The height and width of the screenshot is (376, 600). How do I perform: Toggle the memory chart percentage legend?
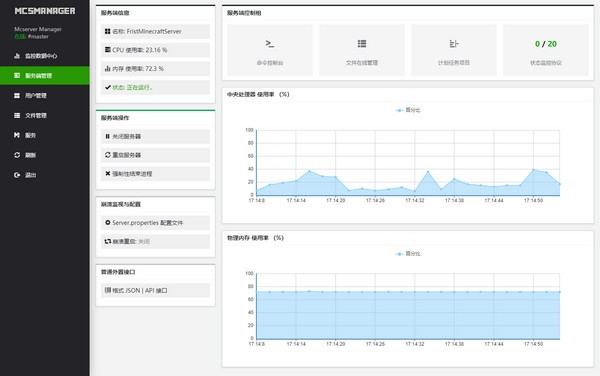pos(408,254)
